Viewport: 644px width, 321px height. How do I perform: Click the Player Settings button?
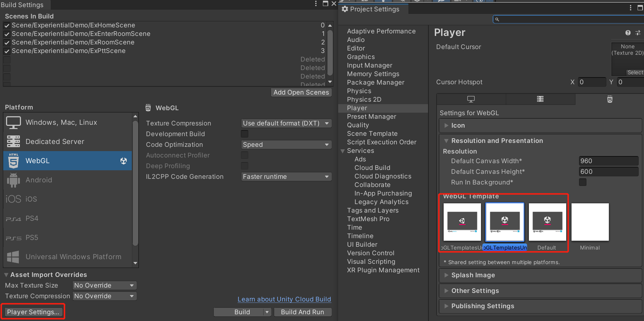click(33, 312)
